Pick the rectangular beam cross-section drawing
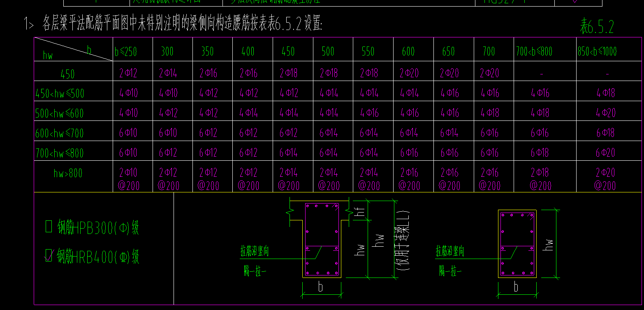Screen dimensions: 644x310 pos(517,243)
